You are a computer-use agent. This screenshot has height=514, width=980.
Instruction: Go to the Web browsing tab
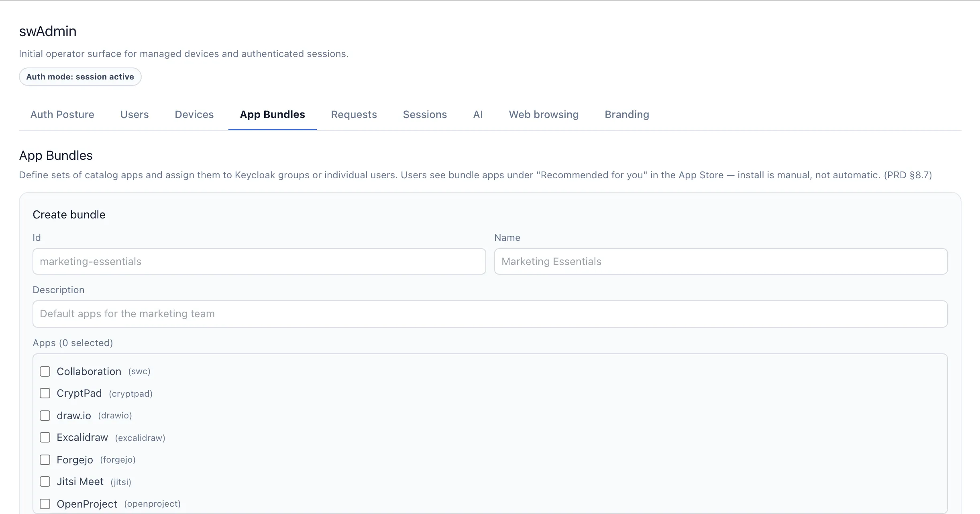(544, 114)
